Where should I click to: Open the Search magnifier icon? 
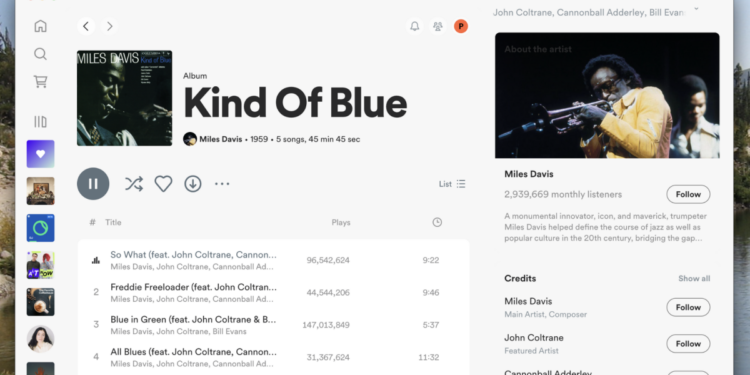pos(41,54)
